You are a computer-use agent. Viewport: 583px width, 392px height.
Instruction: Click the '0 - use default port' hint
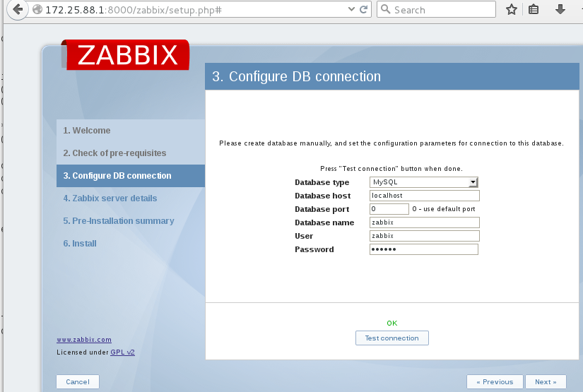(x=444, y=209)
